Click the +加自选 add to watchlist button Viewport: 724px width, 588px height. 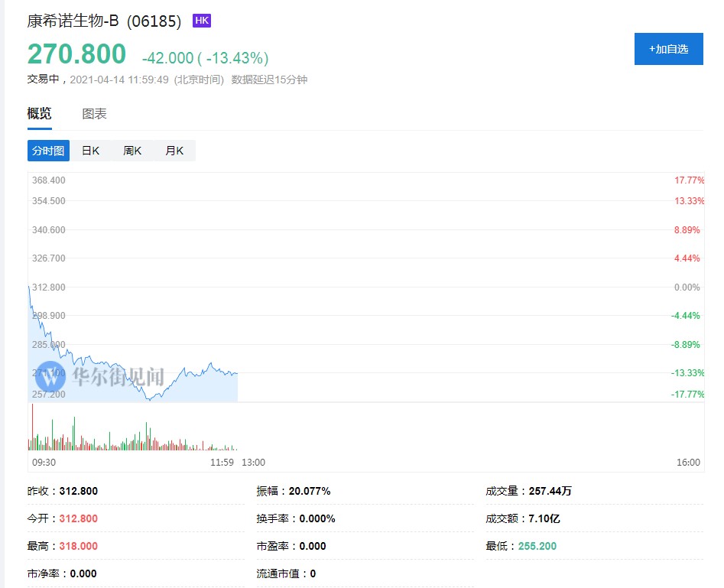pos(668,49)
